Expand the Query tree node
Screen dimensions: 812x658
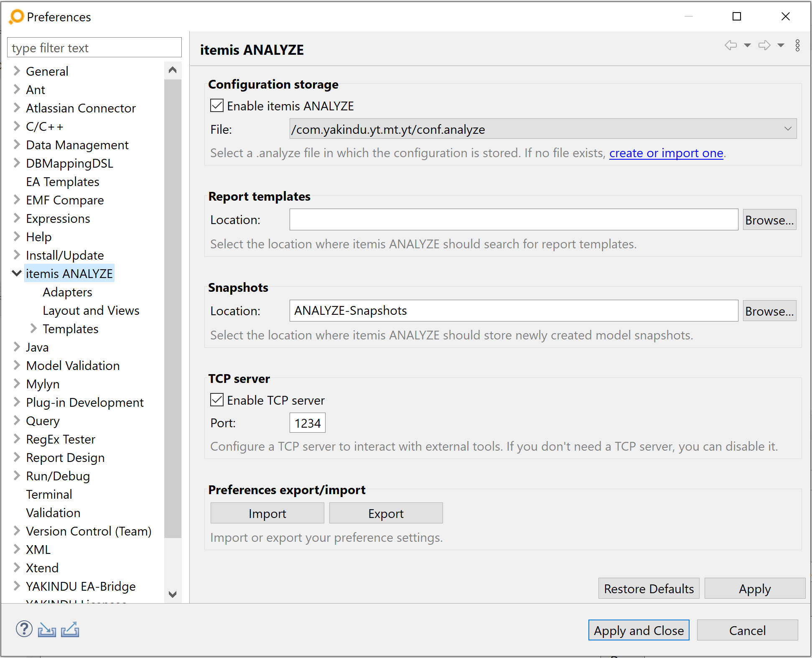(x=17, y=420)
